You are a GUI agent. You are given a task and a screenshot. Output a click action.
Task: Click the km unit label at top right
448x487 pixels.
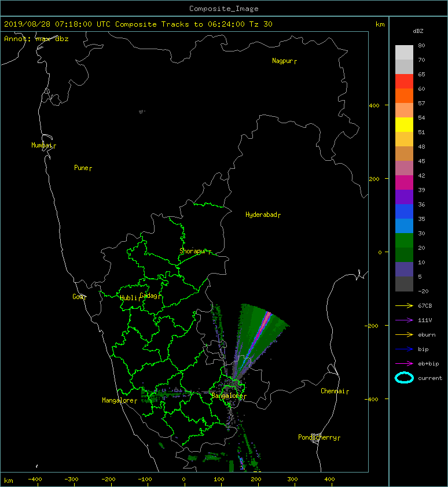[380, 24]
